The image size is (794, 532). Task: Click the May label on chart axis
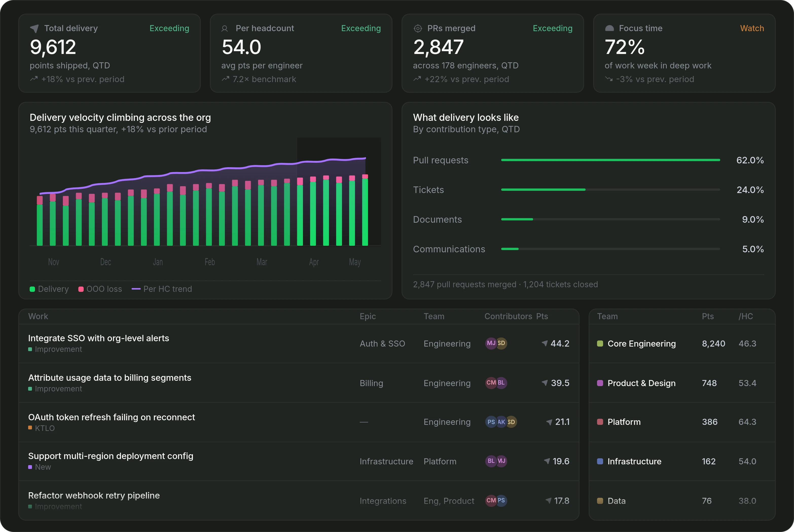(x=355, y=262)
